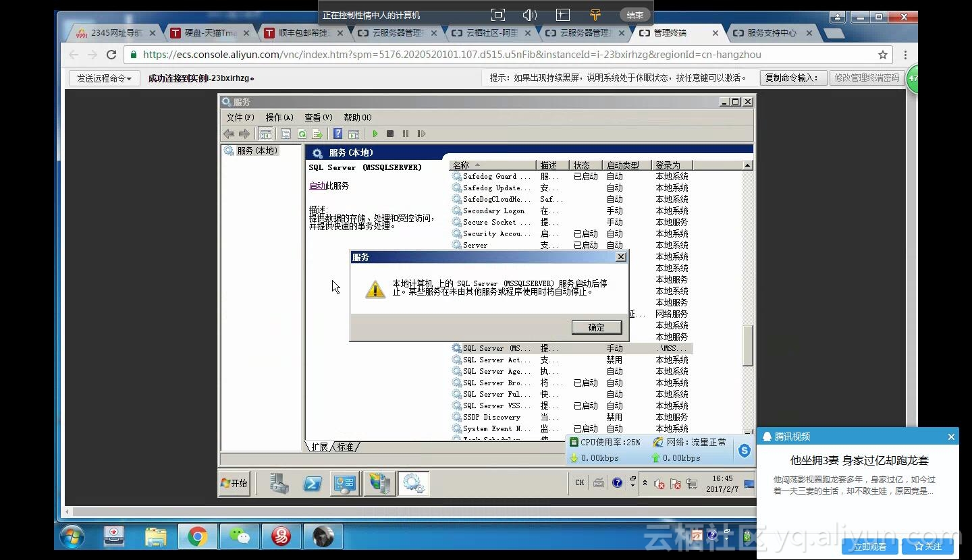Select the SQL Server Ful service row
This screenshot has width=972, height=560.
572,394
